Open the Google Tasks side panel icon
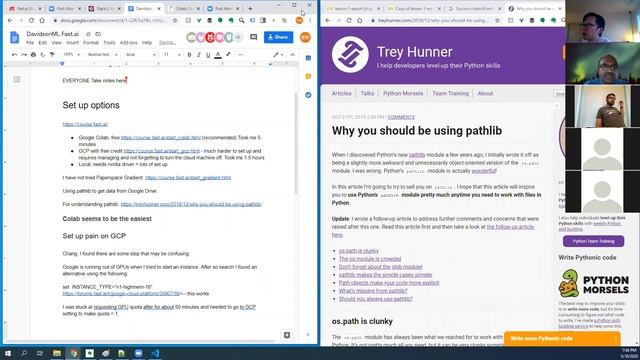640x360 pixels. [308, 95]
